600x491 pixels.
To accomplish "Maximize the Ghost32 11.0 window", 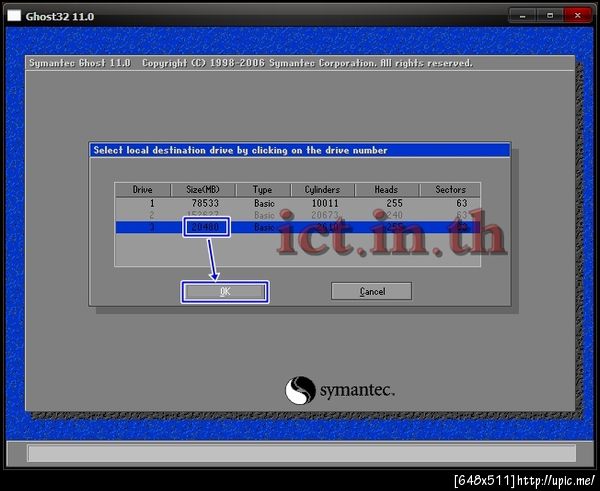I will [550, 16].
